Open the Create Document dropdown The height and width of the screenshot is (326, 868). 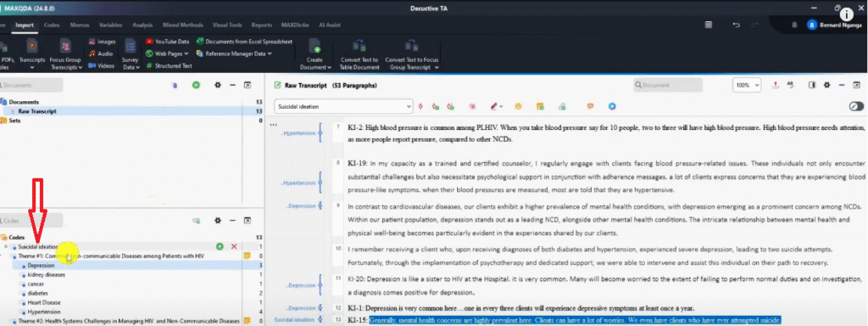[x=315, y=54]
